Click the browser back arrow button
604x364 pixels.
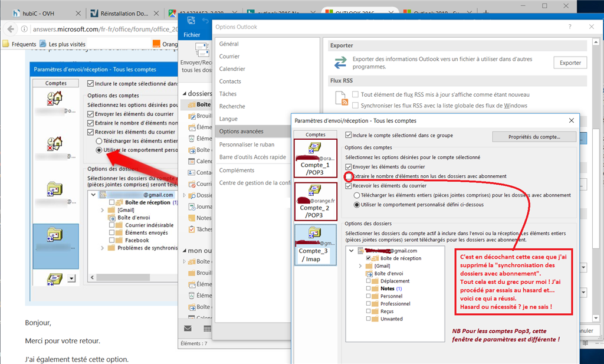point(11,29)
